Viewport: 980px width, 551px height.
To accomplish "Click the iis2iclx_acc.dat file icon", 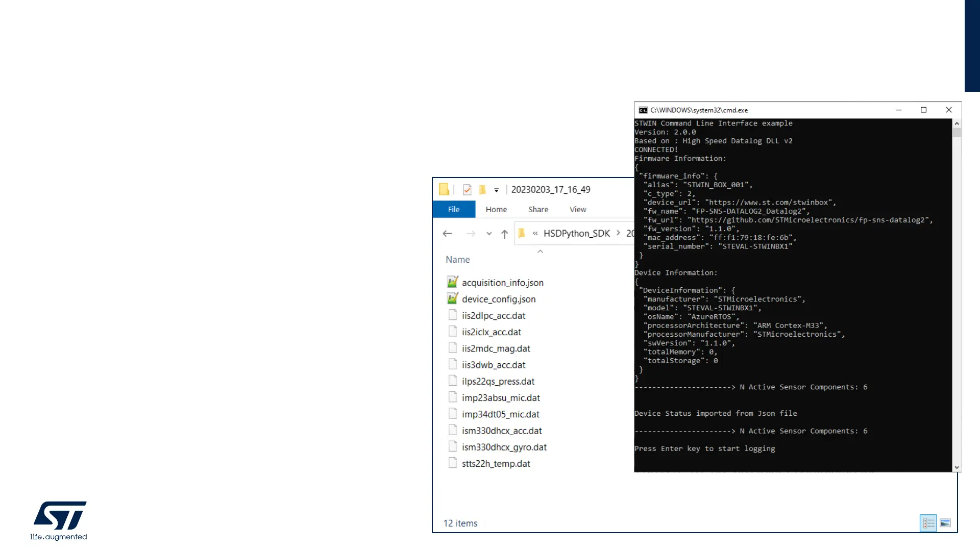I will click(452, 331).
